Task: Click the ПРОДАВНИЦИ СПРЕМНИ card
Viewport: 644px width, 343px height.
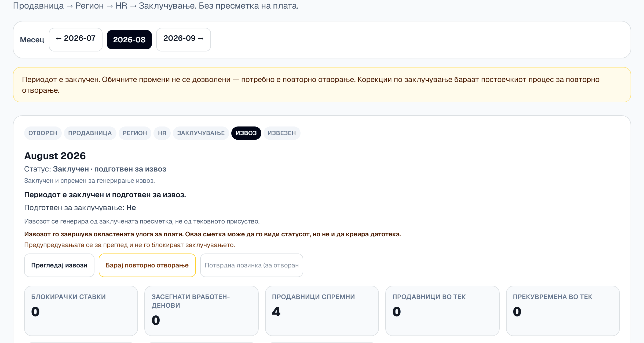Action: [322, 311]
